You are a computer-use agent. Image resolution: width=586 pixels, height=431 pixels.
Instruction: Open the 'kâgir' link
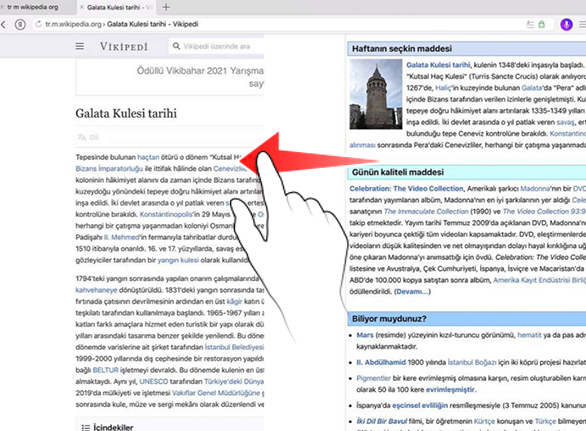tap(234, 301)
